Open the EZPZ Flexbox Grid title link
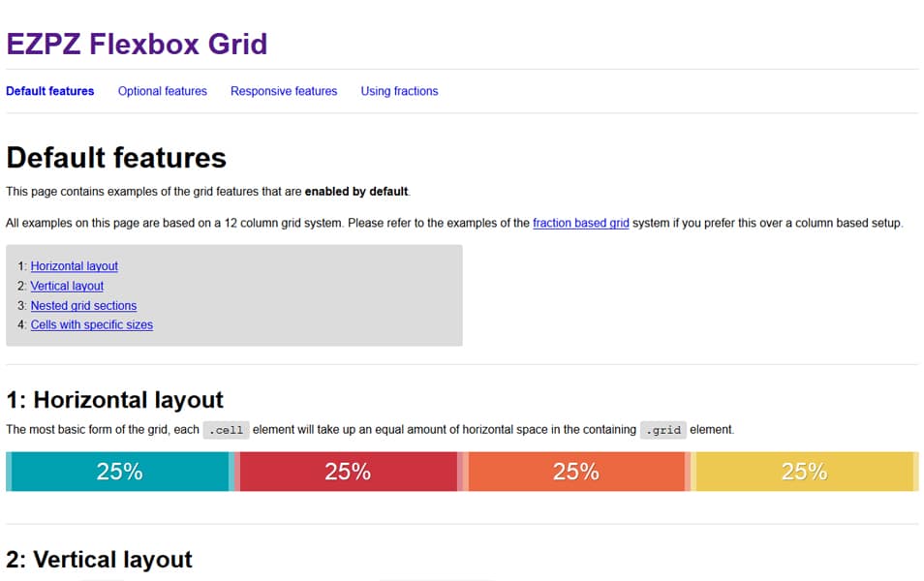The image size is (924, 581). (137, 45)
